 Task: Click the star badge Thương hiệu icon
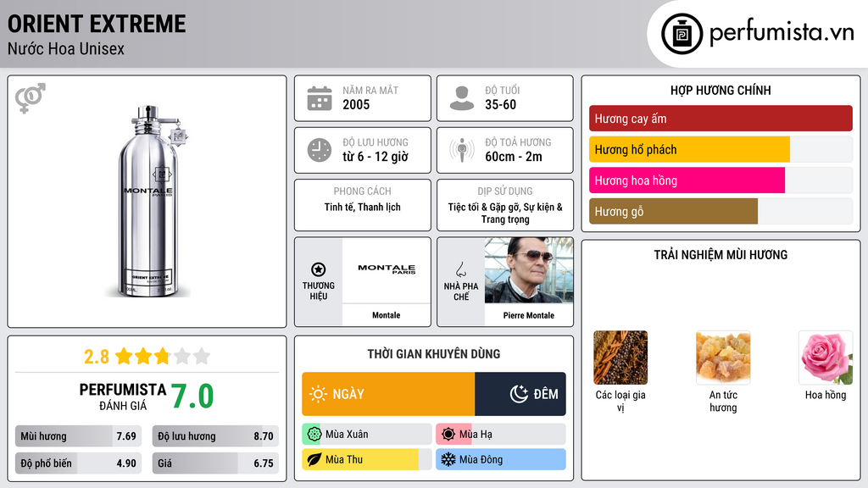(x=319, y=269)
